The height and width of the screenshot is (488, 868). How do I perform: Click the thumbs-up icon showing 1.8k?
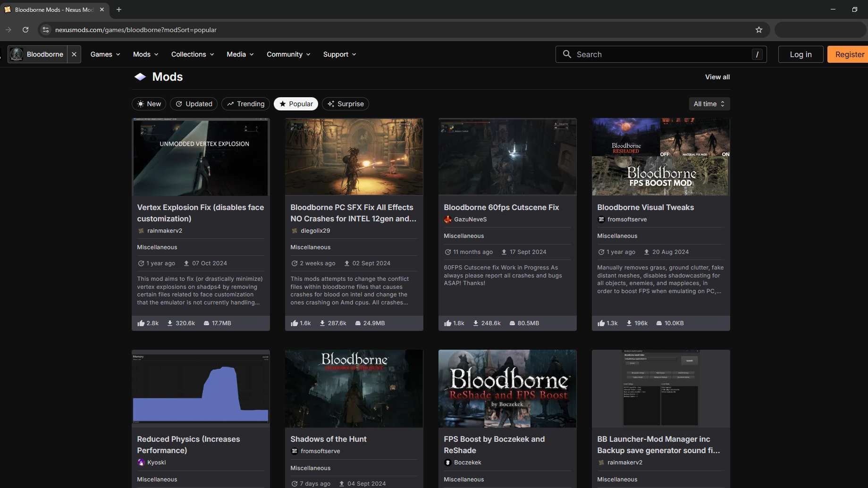click(x=447, y=323)
